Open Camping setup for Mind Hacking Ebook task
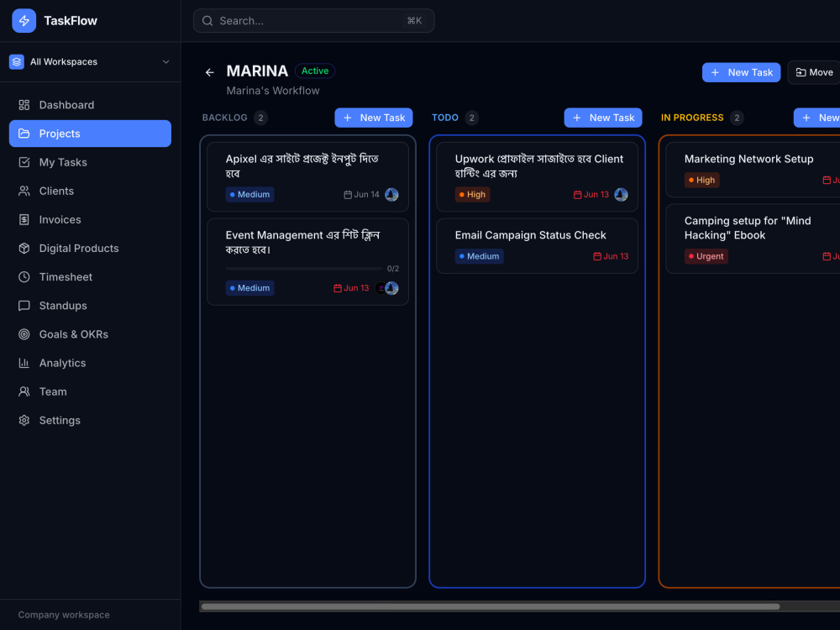Screen dimensions: 840x630 click(753, 239)
